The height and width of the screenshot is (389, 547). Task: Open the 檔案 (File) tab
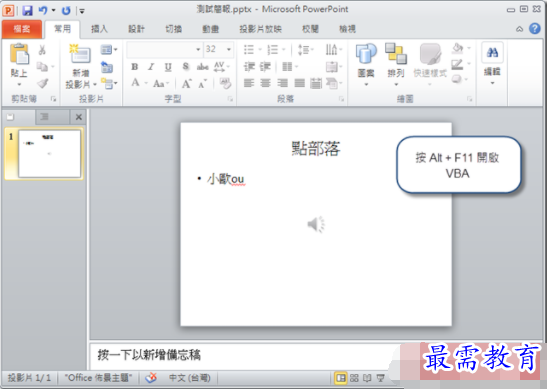pos(22,29)
